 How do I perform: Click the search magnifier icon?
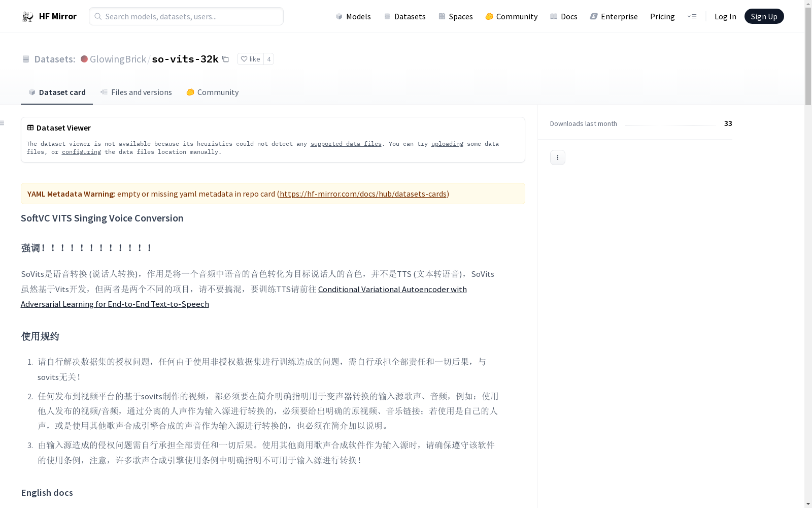point(98,16)
